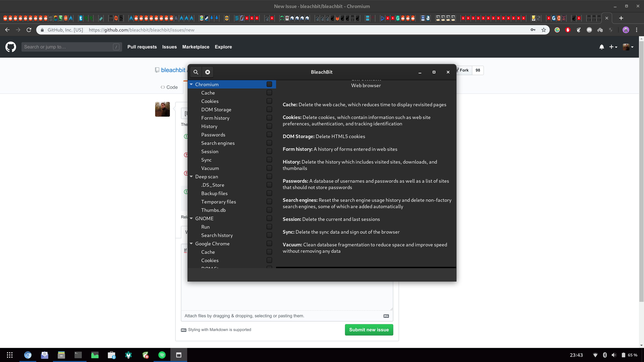Click the GitHub page vertical scrollbar
Image resolution: width=644 pixels, height=362 pixels.
pyautogui.click(x=641, y=171)
